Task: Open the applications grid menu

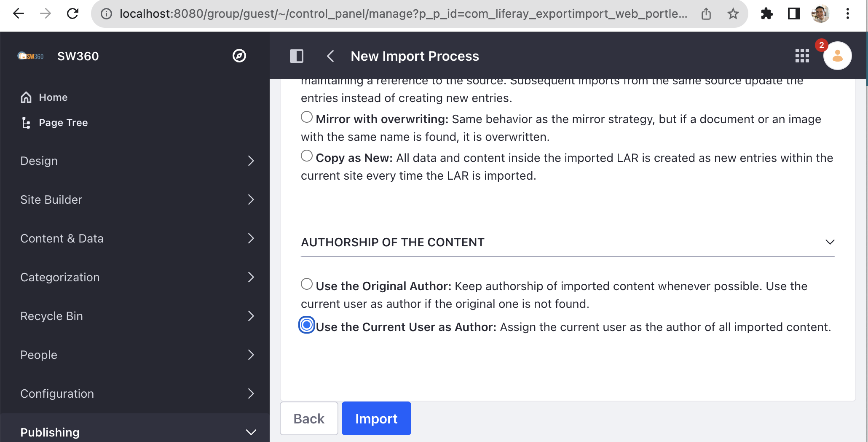Action: tap(802, 56)
